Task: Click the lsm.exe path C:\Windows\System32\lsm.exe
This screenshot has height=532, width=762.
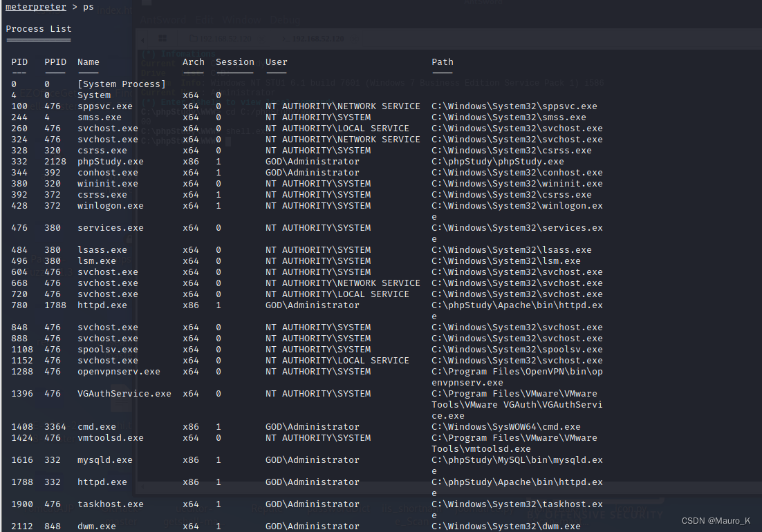Action: point(506,261)
